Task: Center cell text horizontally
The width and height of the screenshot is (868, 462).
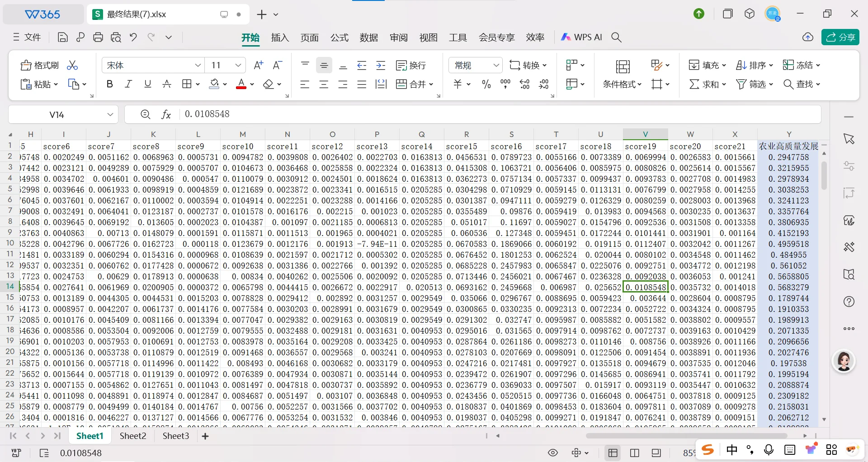Action: coord(324,84)
